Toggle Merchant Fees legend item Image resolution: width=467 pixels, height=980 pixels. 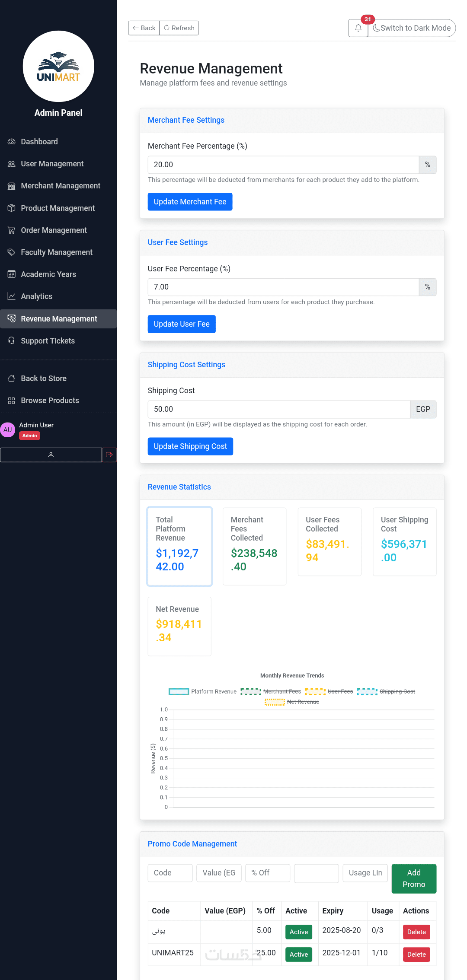[271, 691]
